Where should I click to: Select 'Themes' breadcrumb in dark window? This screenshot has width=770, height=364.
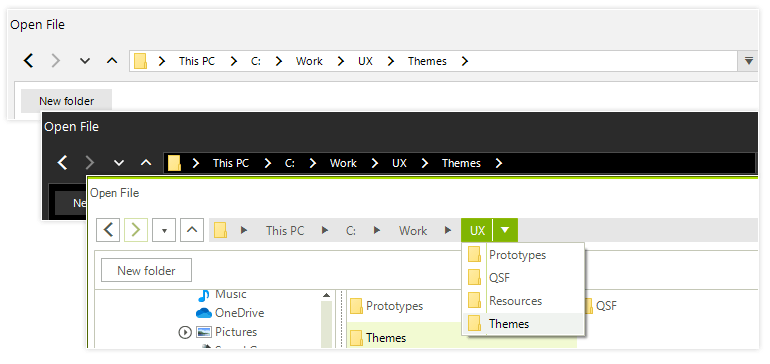click(461, 163)
